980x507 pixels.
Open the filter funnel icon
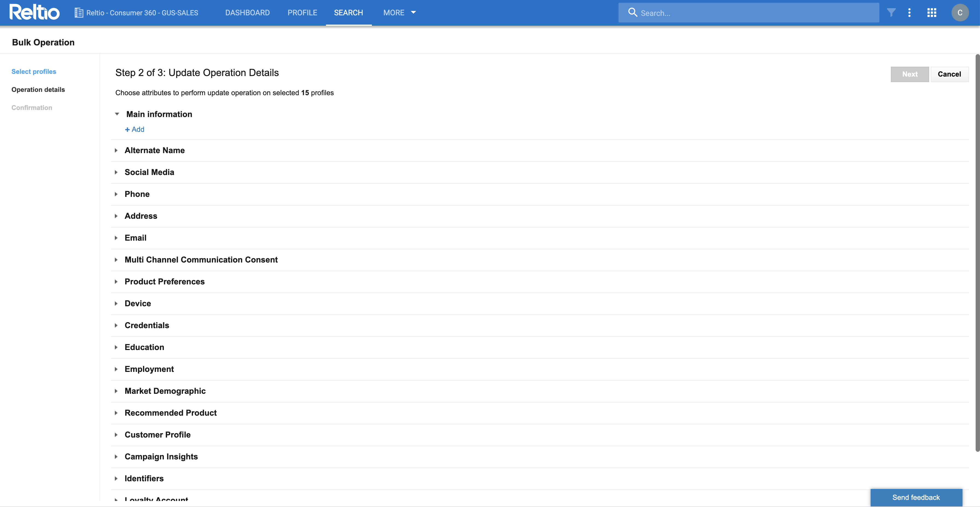click(x=891, y=13)
